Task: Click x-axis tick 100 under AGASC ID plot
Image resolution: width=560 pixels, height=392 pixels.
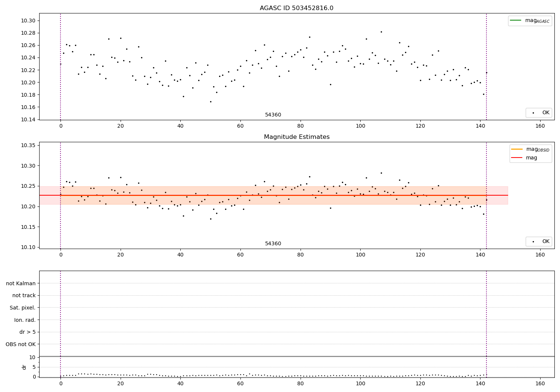Action: click(360, 126)
